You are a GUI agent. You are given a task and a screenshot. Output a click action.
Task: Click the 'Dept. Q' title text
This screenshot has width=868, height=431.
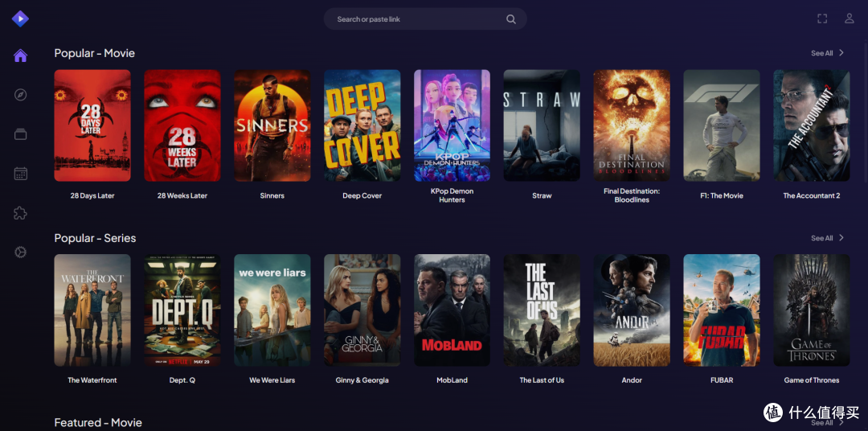tap(182, 380)
